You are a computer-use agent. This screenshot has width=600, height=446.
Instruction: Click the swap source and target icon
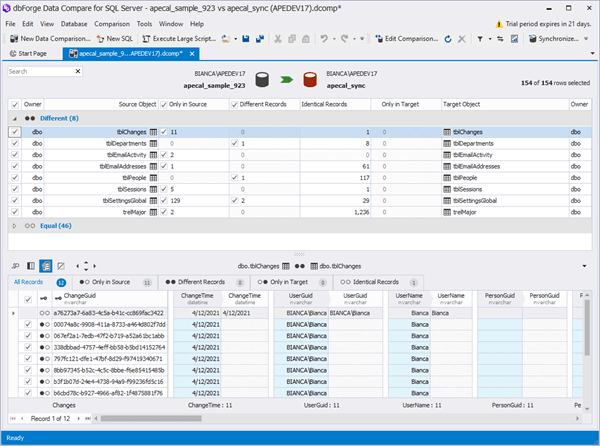click(500, 39)
